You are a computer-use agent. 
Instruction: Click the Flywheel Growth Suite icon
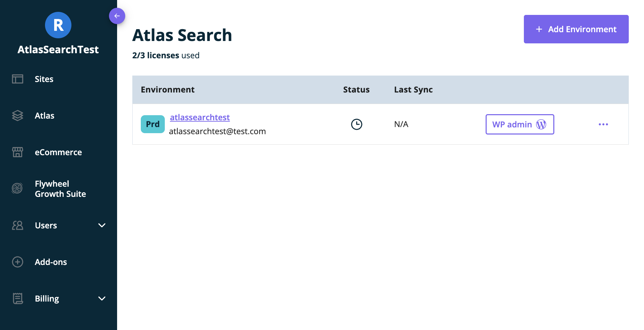click(17, 188)
